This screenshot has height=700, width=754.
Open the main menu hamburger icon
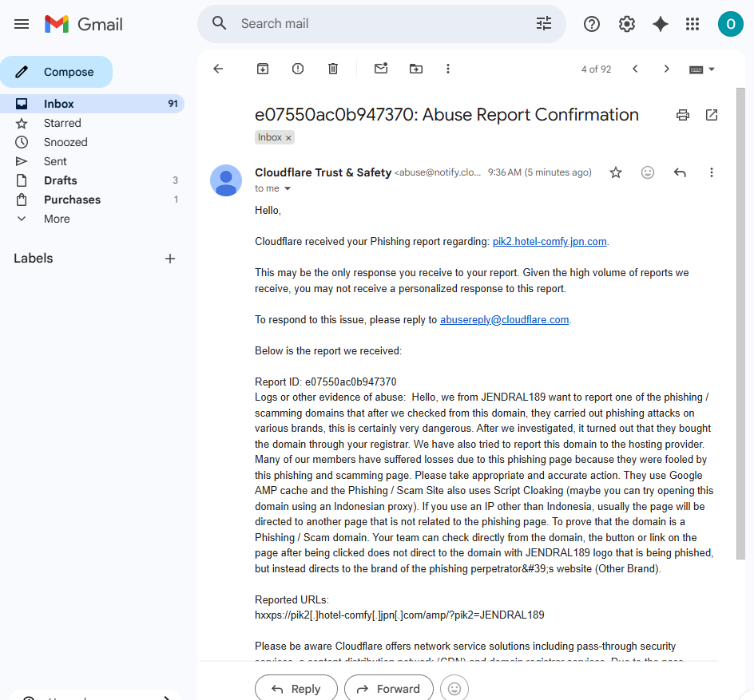[22, 24]
